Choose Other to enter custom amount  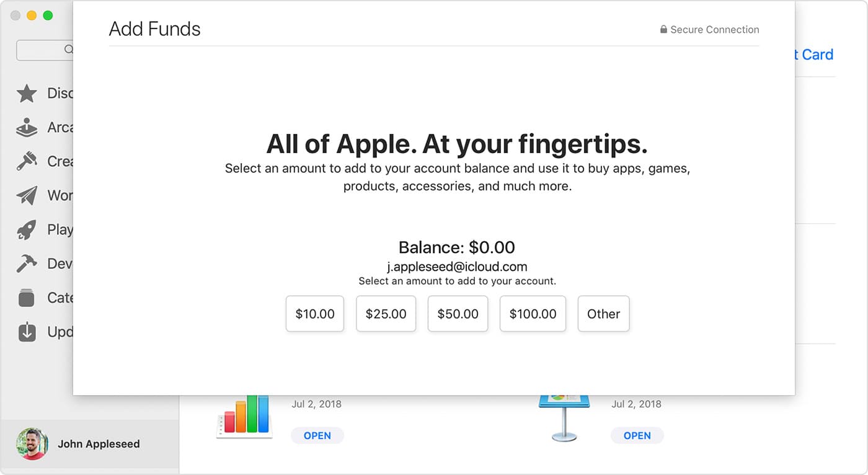coord(603,314)
